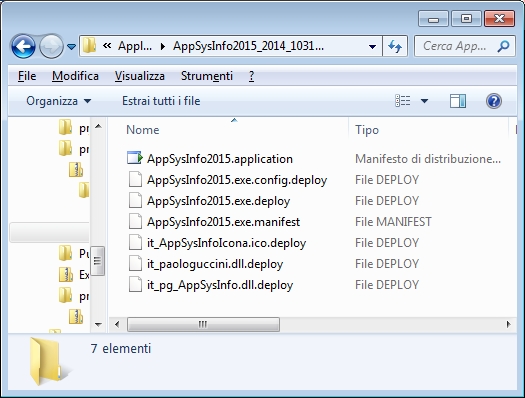The image size is (525, 398).
Task: Maximize the Explorer window
Action: click(466, 19)
